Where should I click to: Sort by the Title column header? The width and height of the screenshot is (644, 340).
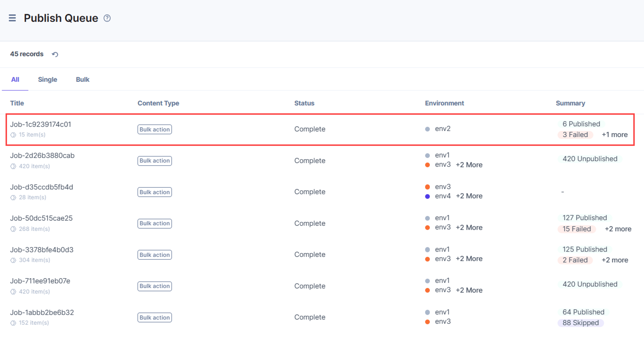pyautogui.click(x=17, y=103)
